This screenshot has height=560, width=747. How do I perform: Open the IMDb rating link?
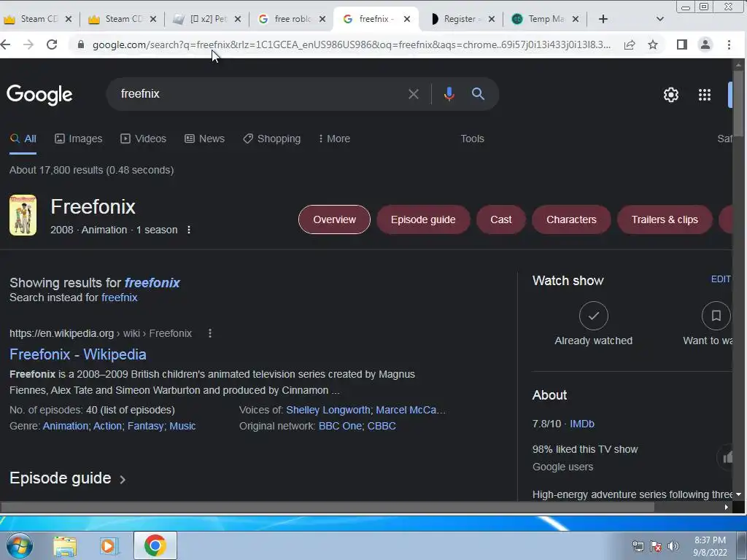coord(582,424)
